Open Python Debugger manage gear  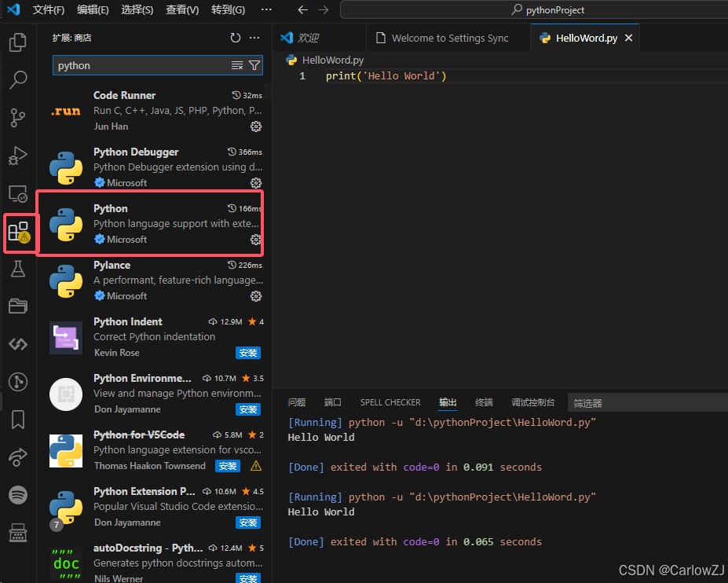click(x=256, y=183)
